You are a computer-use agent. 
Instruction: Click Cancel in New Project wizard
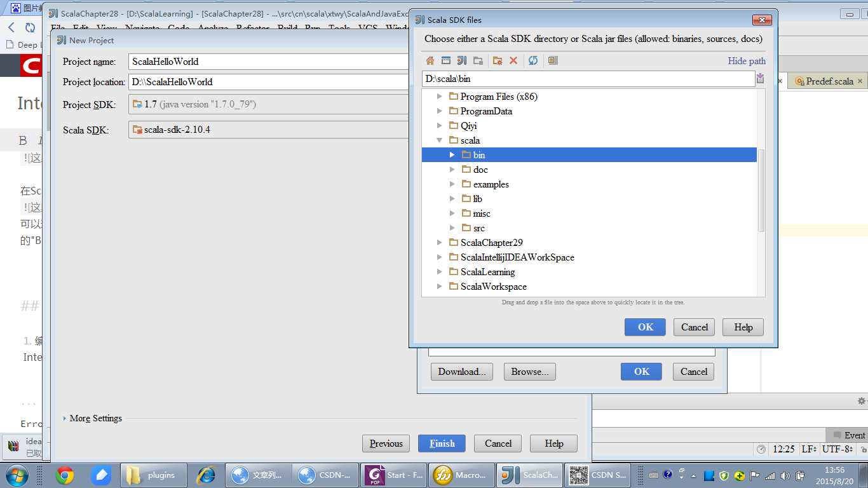498,444
